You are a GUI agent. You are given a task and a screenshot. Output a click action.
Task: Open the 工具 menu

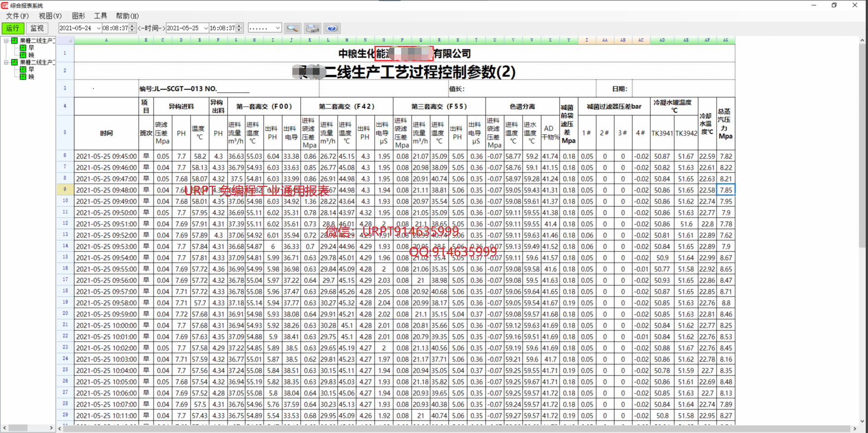[100, 16]
